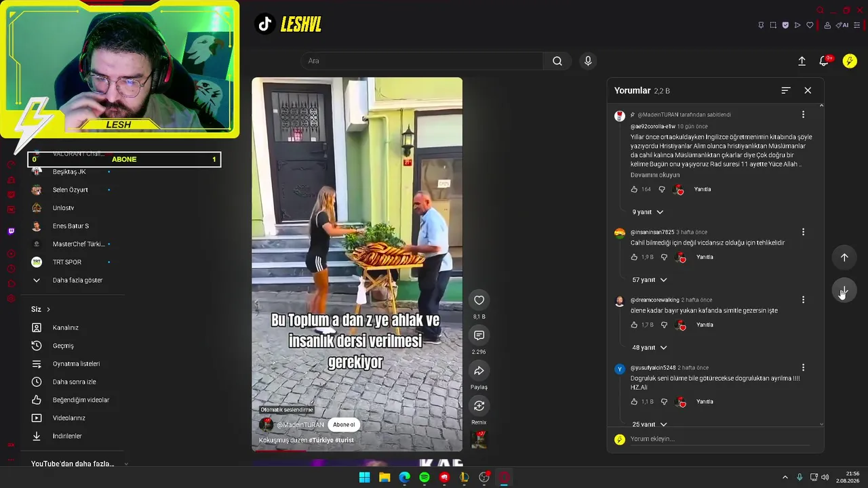Screen dimensions: 868x488
Task: Reply to @insaninsan7825's comment with Yanıtla
Action: [x=705, y=258]
